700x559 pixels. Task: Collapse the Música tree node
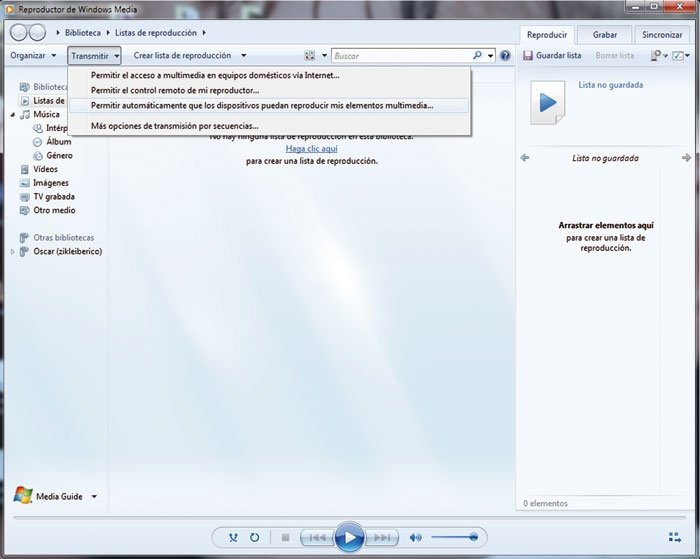coord(12,114)
